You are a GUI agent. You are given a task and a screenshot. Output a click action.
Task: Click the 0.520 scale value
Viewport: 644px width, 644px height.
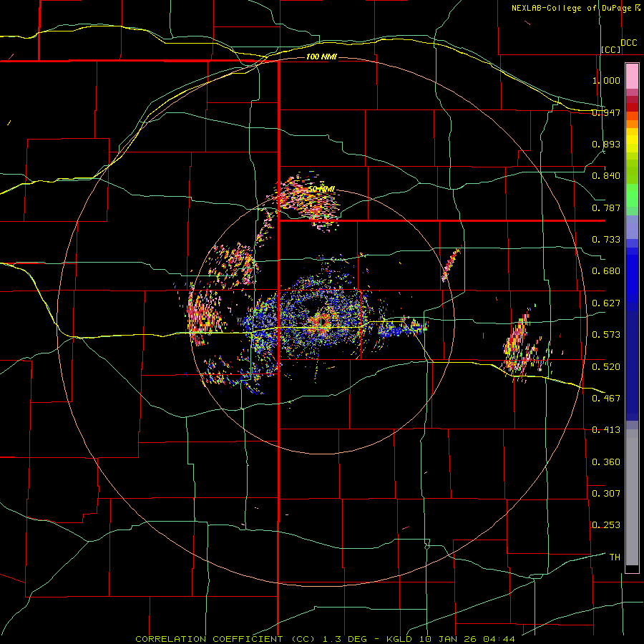(x=606, y=366)
